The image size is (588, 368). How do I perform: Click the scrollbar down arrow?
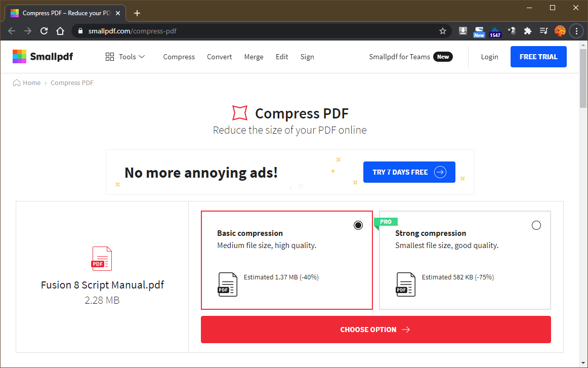tap(583, 363)
